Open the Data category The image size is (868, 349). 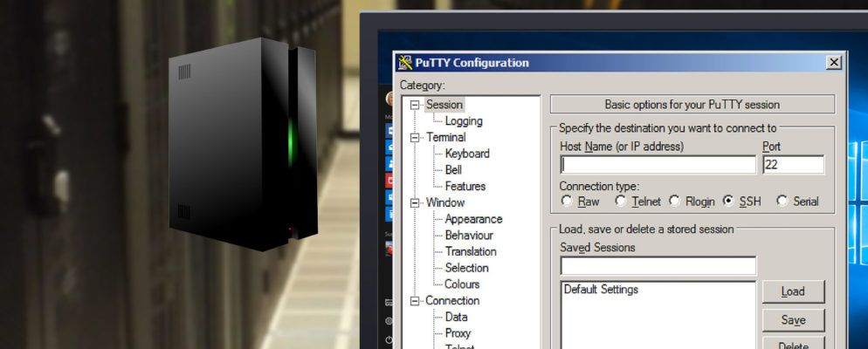[x=456, y=317]
